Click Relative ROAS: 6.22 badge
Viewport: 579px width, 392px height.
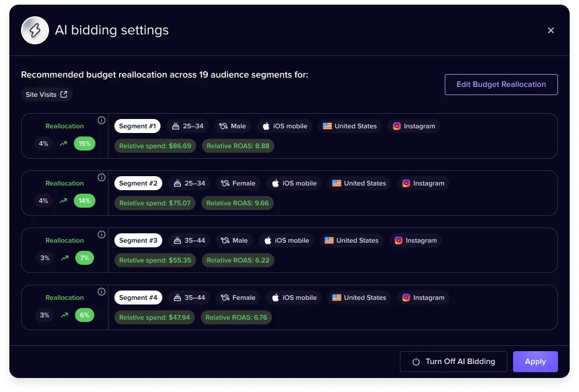238,261
